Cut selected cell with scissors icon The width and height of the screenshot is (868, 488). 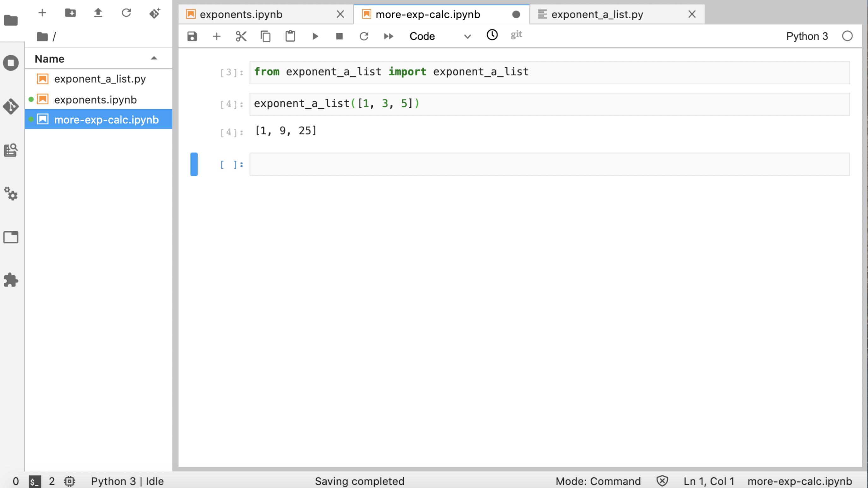[x=241, y=36]
